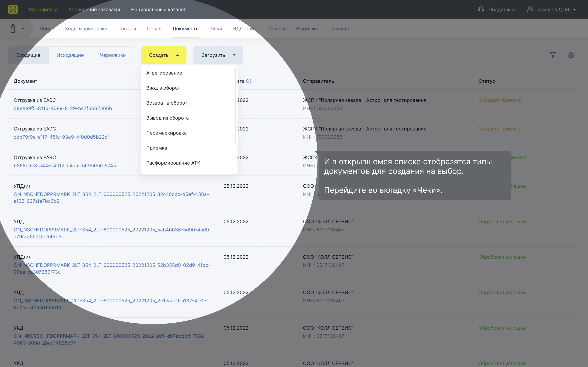Image resolution: width=588 pixels, height=367 pixels.
Task: Open the Отчеты tab
Action: (x=276, y=29)
